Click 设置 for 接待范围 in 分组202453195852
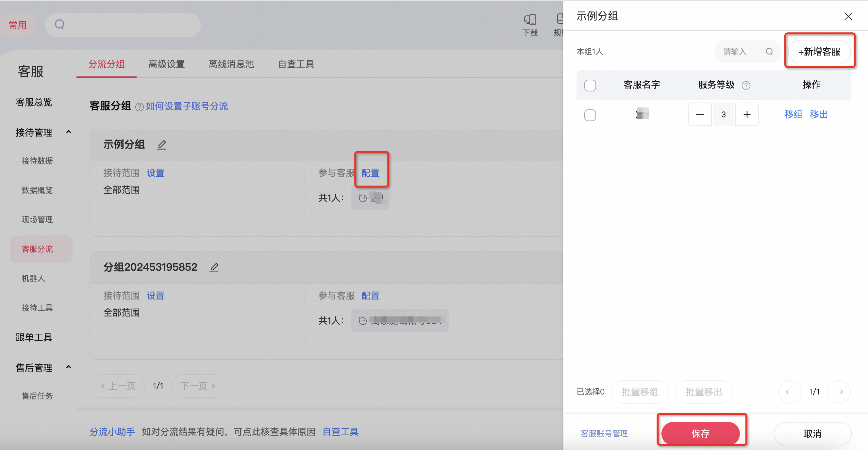This screenshot has width=868, height=450. (x=155, y=296)
